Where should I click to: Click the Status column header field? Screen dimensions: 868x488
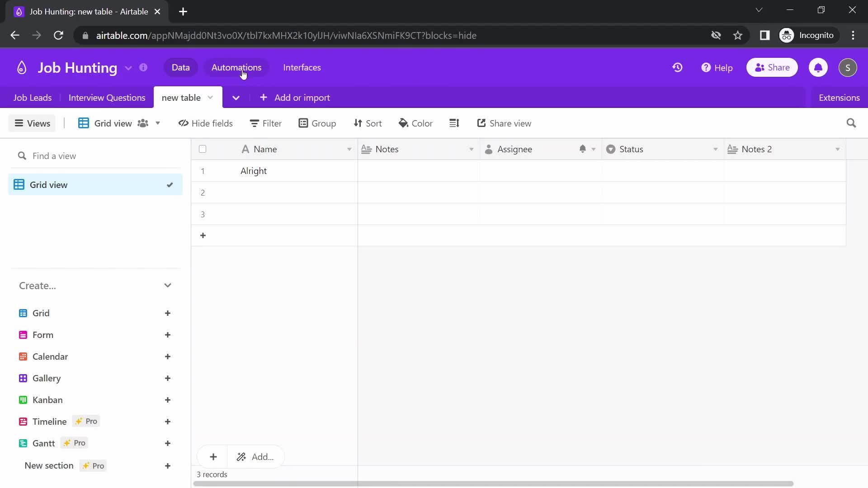(631, 149)
